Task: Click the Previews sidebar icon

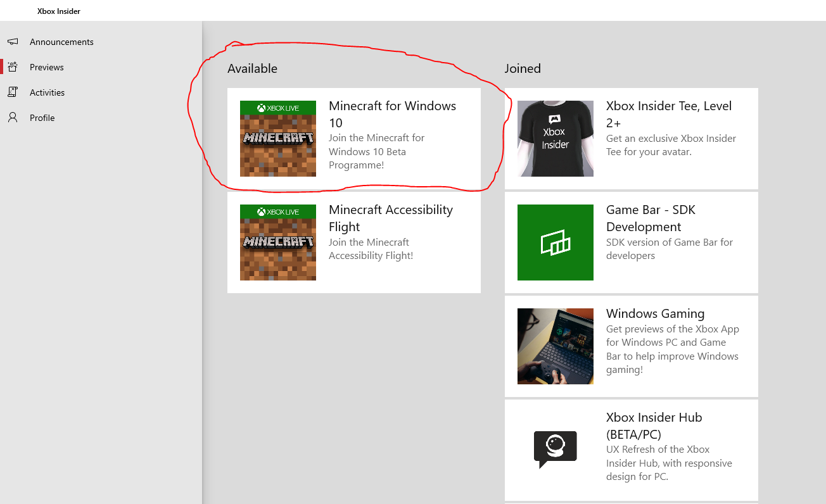Action: 13,67
